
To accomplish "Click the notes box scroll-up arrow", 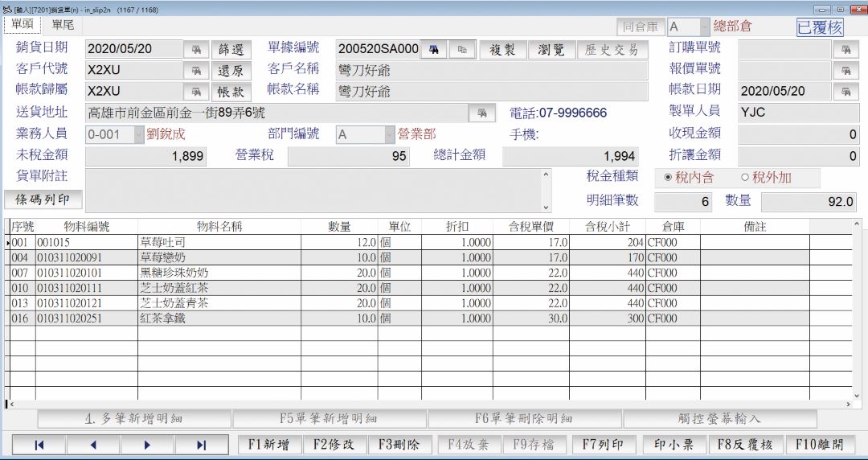I will 547,174.
